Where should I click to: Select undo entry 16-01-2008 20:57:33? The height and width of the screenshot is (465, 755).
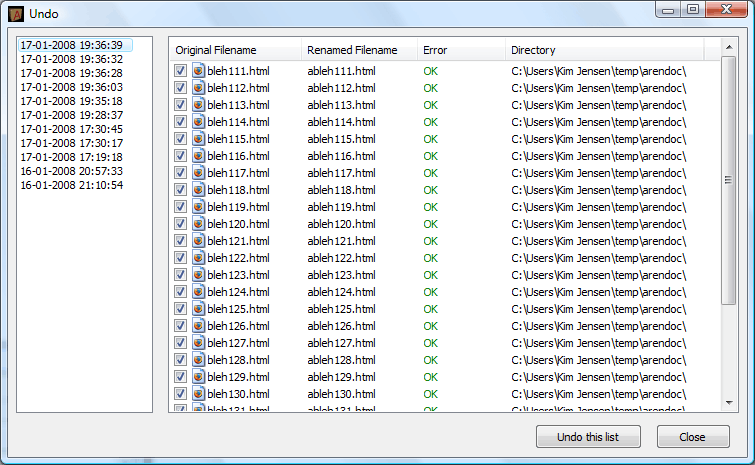[x=72, y=171]
